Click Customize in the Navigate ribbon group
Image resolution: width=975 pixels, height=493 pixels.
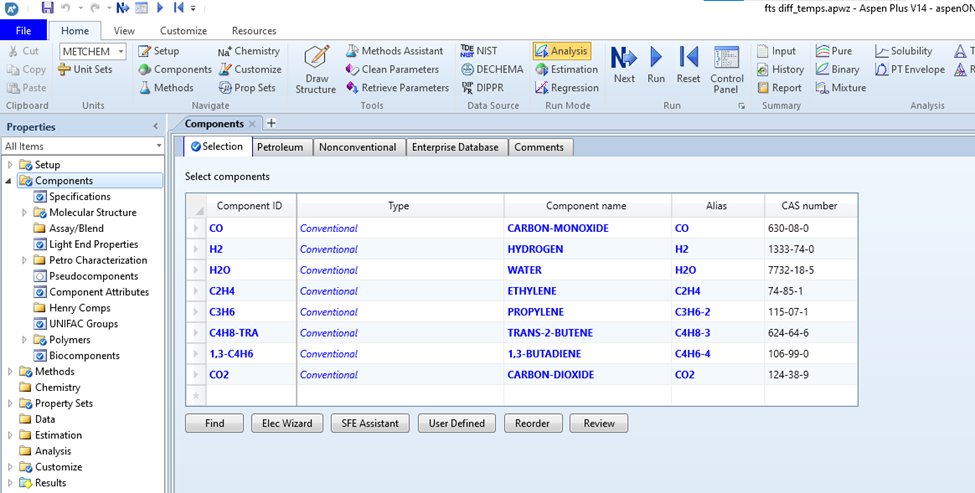pyautogui.click(x=249, y=69)
